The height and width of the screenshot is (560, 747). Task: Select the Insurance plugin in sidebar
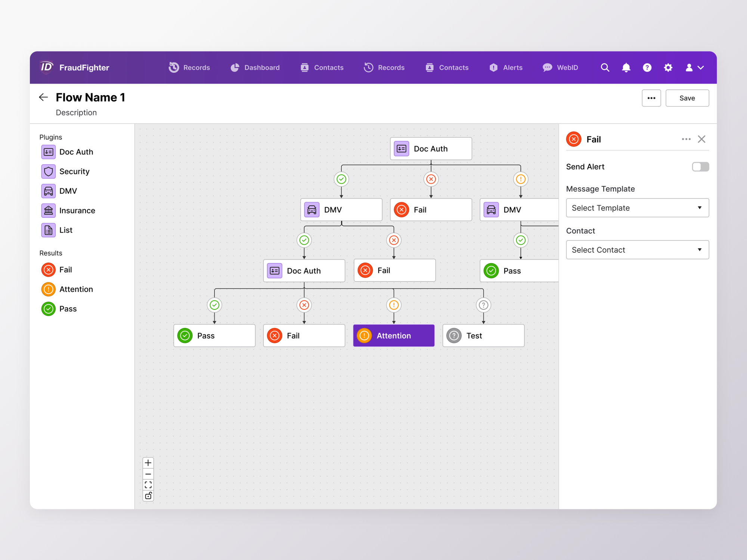(68, 211)
